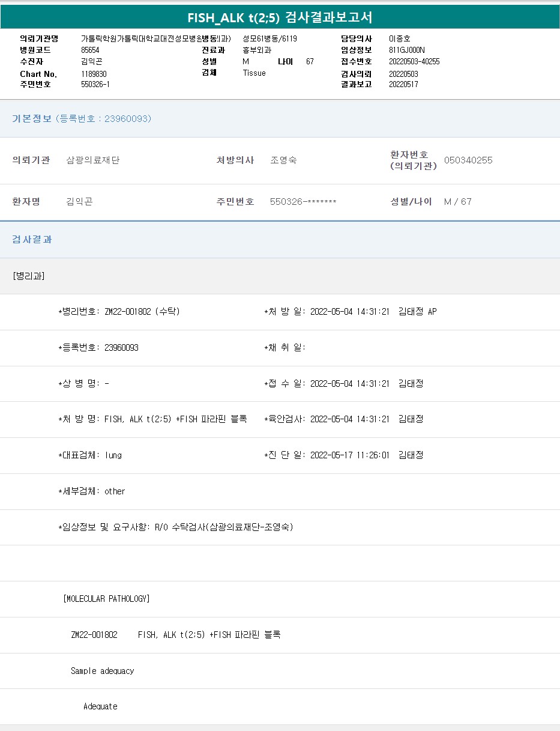
Task: Click the 의뢰기관 value 삼광의료재단
Action: 93,160
